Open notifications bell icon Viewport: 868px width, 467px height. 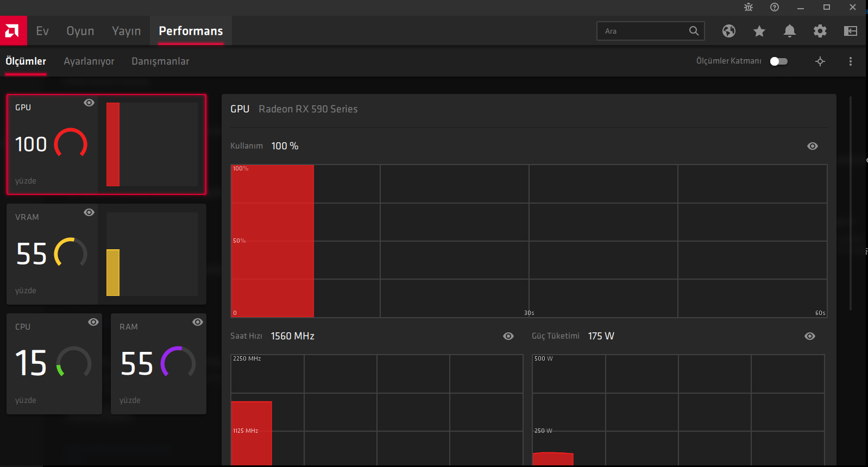[790, 31]
